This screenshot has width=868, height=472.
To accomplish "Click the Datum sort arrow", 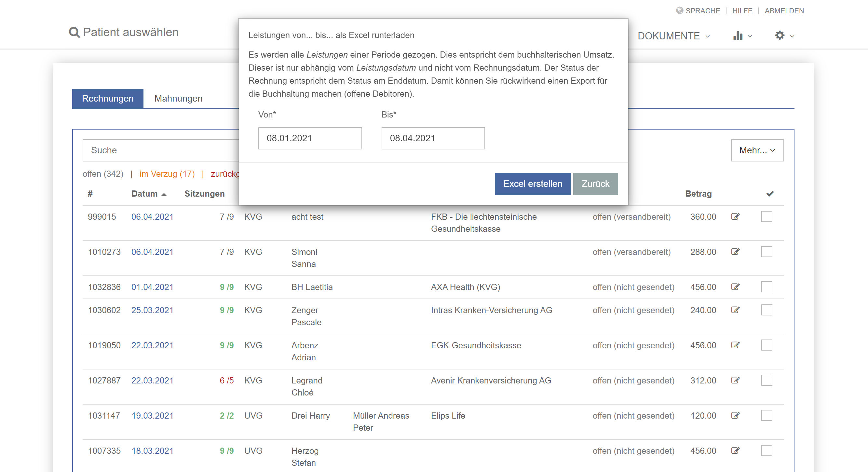I will click(164, 194).
